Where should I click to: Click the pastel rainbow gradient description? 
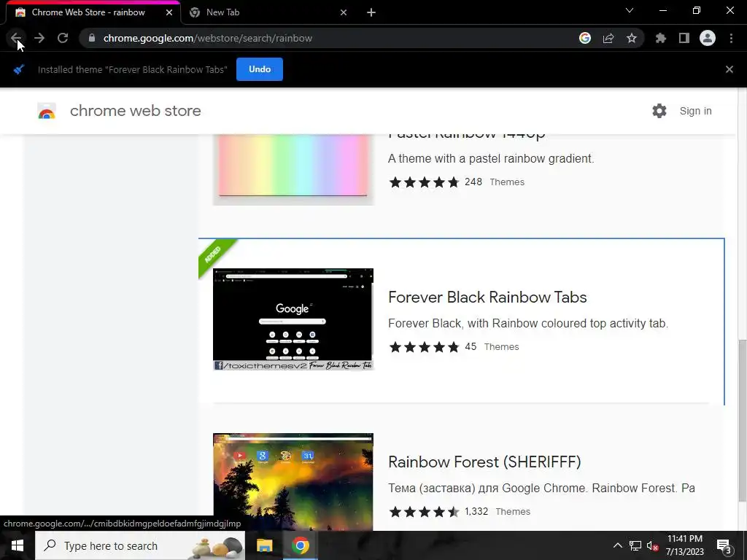[x=491, y=158]
